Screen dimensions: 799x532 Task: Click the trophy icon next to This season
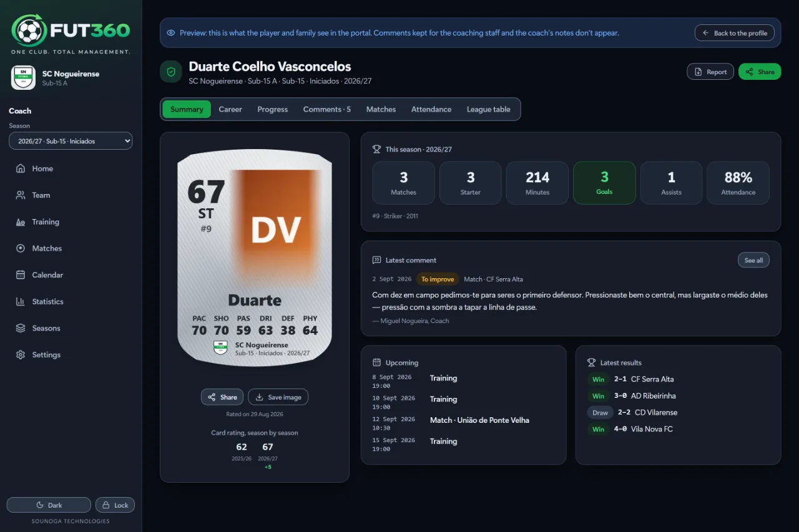pos(376,150)
